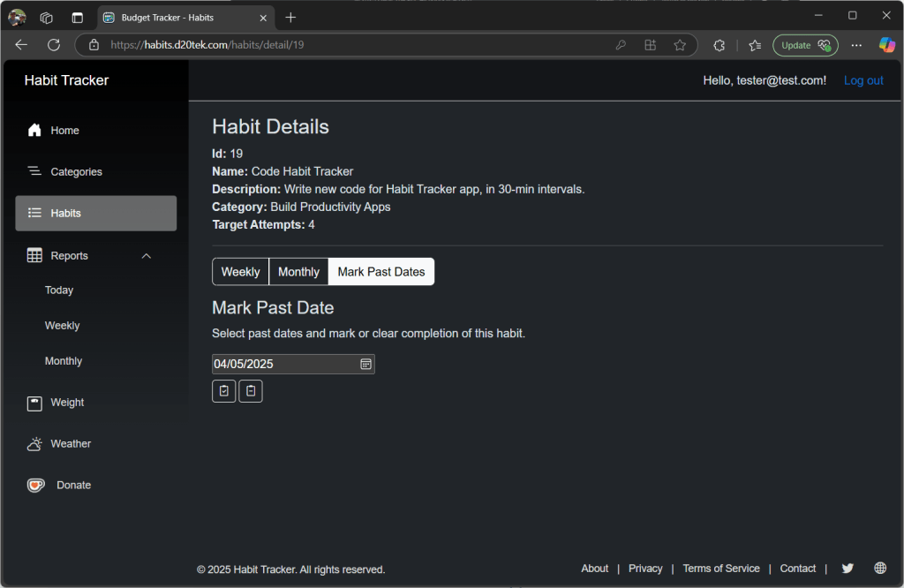Click the Log out link
Viewport: 904px width, 588px height.
[x=863, y=80]
